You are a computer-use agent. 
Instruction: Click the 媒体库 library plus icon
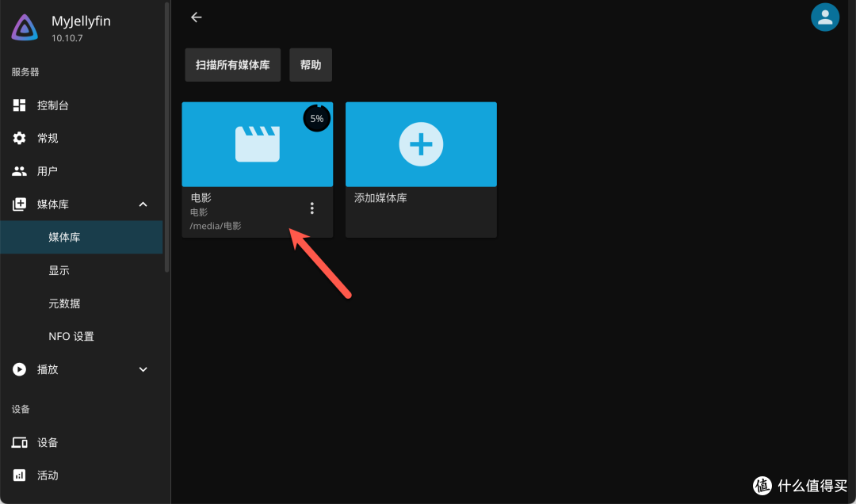19,204
